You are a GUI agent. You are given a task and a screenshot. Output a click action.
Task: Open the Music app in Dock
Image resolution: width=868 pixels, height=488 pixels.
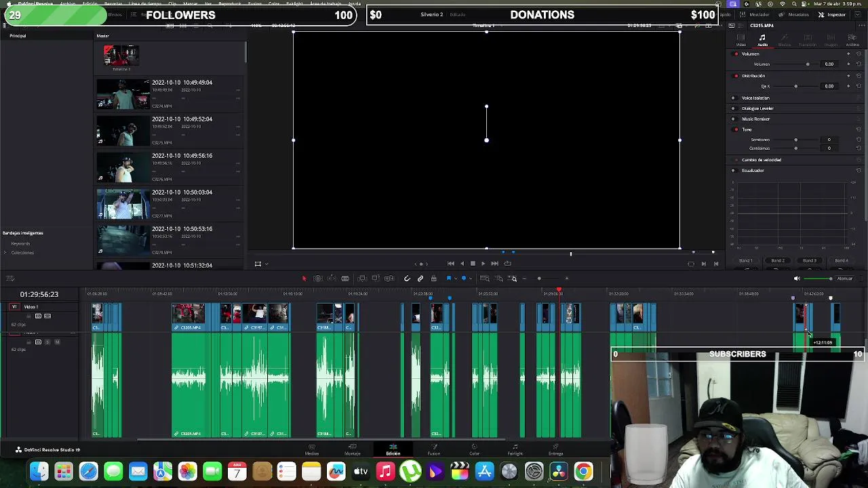coord(385,471)
